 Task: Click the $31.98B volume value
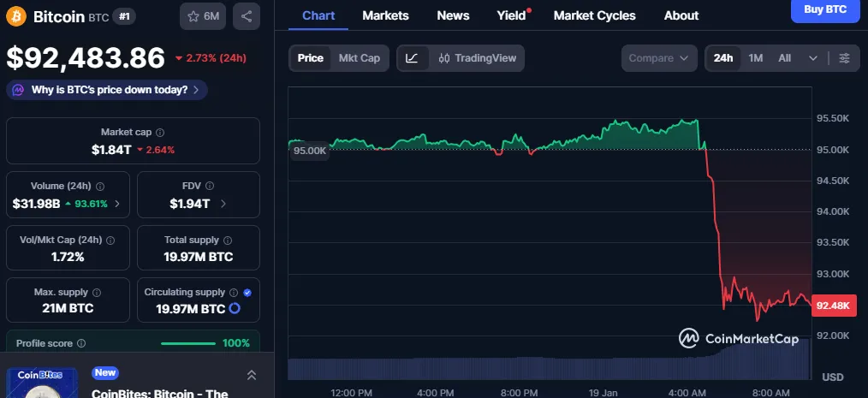coord(36,204)
